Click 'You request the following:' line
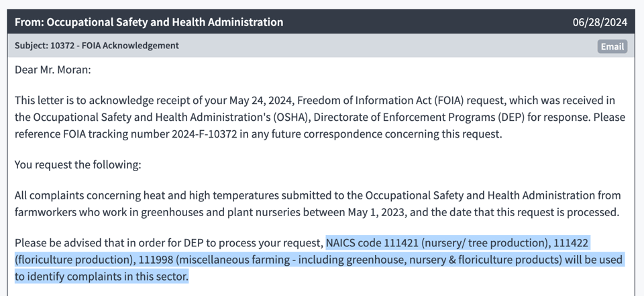Screen dimensions: 644x296 [x=78, y=165]
